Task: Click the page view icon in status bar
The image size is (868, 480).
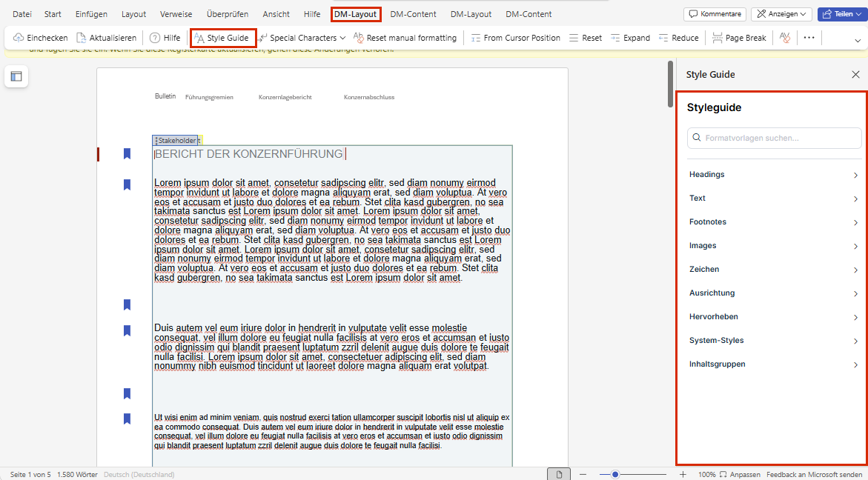Action: click(x=559, y=474)
